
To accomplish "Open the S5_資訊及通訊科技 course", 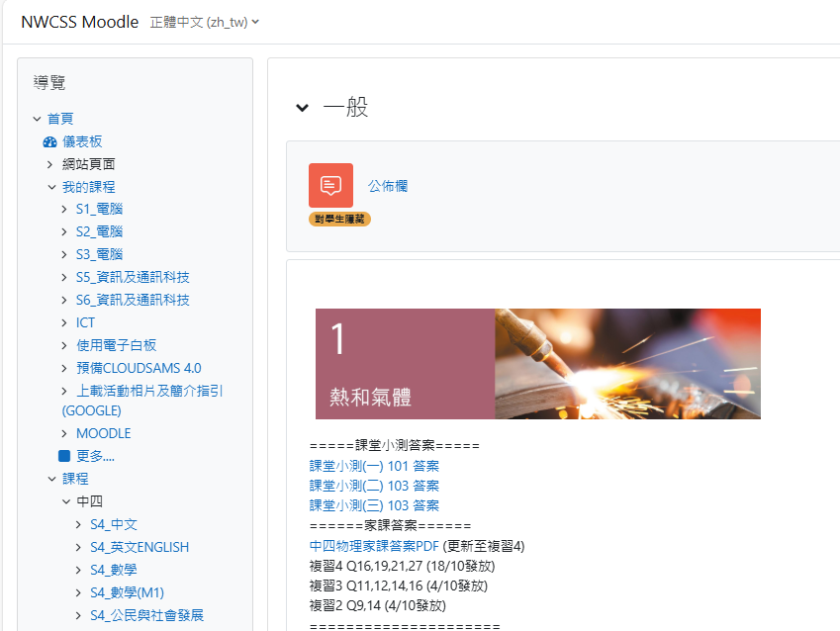I will click(133, 277).
